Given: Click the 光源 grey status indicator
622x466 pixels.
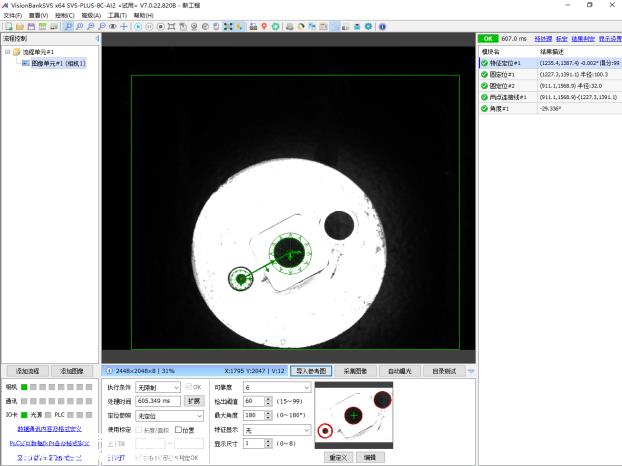Looking at the screenshot, I should point(48,415).
